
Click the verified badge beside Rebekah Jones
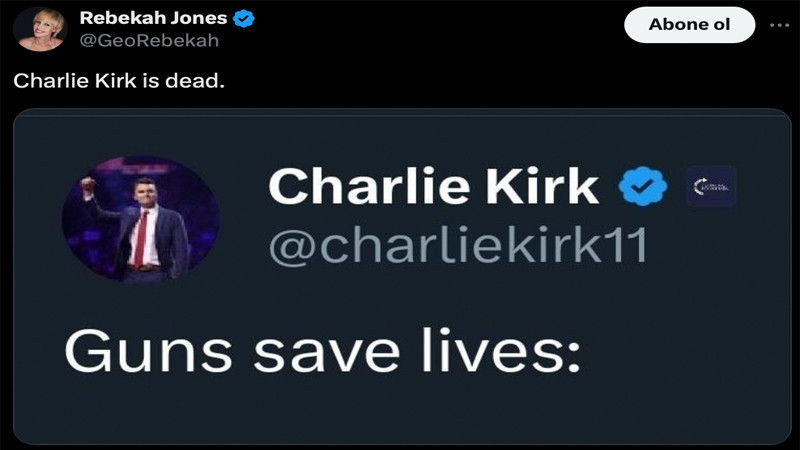[242, 19]
